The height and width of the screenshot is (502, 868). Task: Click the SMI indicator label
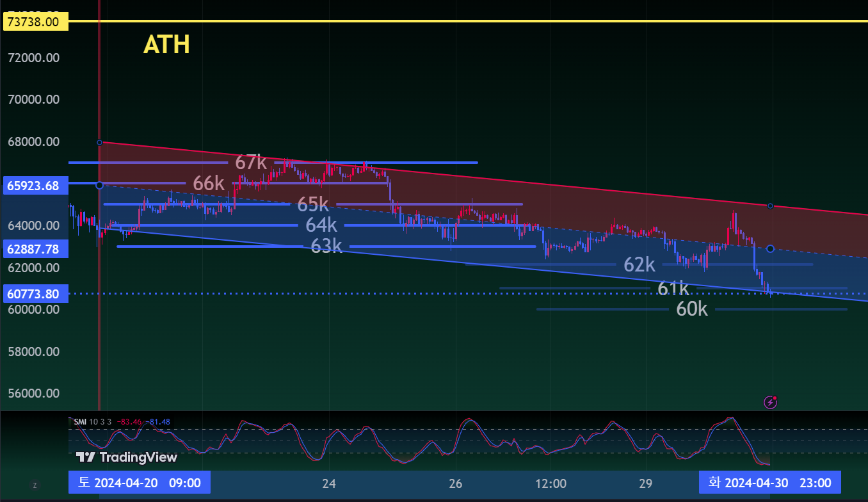[80, 422]
